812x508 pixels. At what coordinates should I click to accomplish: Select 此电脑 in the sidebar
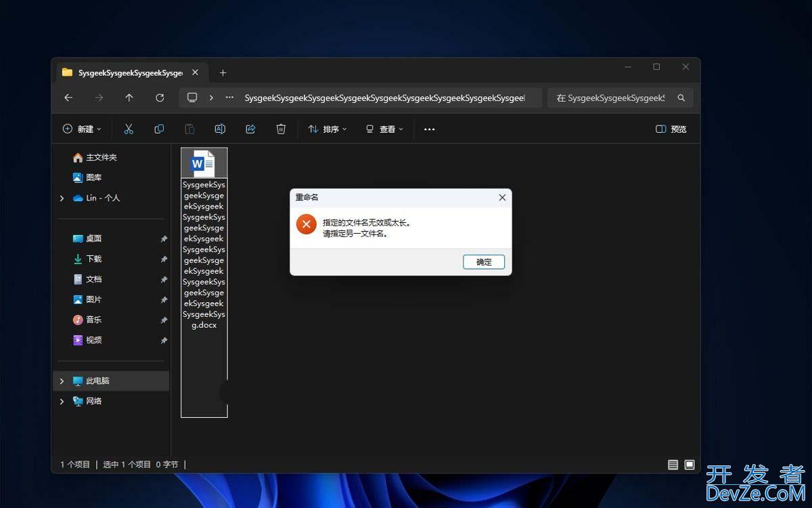click(x=111, y=381)
